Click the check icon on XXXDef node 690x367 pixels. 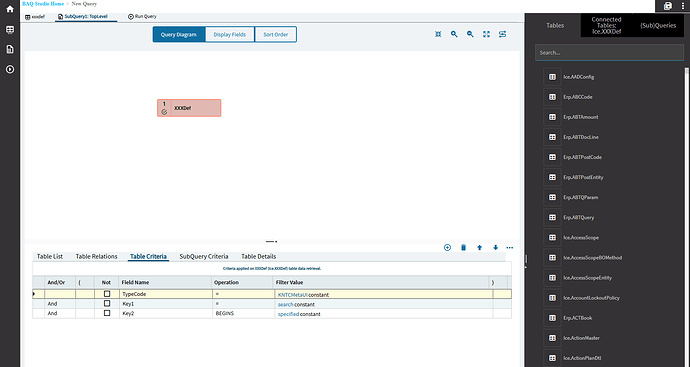pyautogui.click(x=164, y=112)
